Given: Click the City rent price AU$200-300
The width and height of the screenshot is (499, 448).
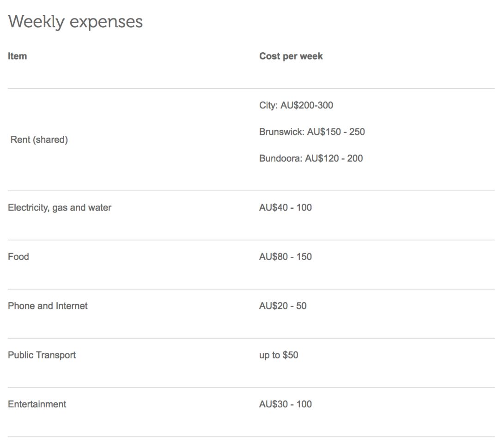Looking at the screenshot, I should [x=296, y=105].
